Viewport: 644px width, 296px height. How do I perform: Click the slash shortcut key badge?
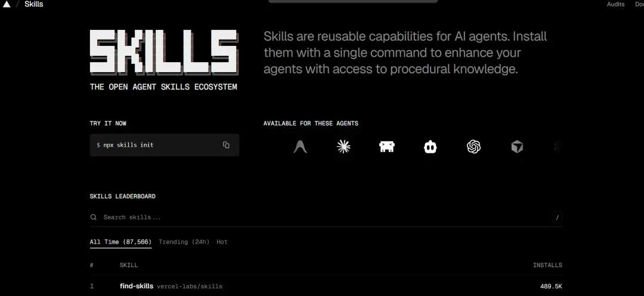(x=557, y=217)
